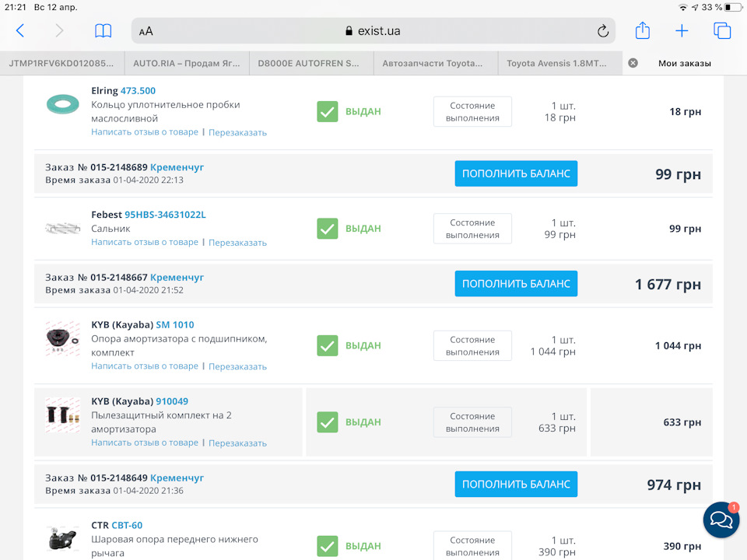This screenshot has height=560, width=747.
Task: Switch to Toyota Avensis 1.8MT tab
Action: coord(560,63)
